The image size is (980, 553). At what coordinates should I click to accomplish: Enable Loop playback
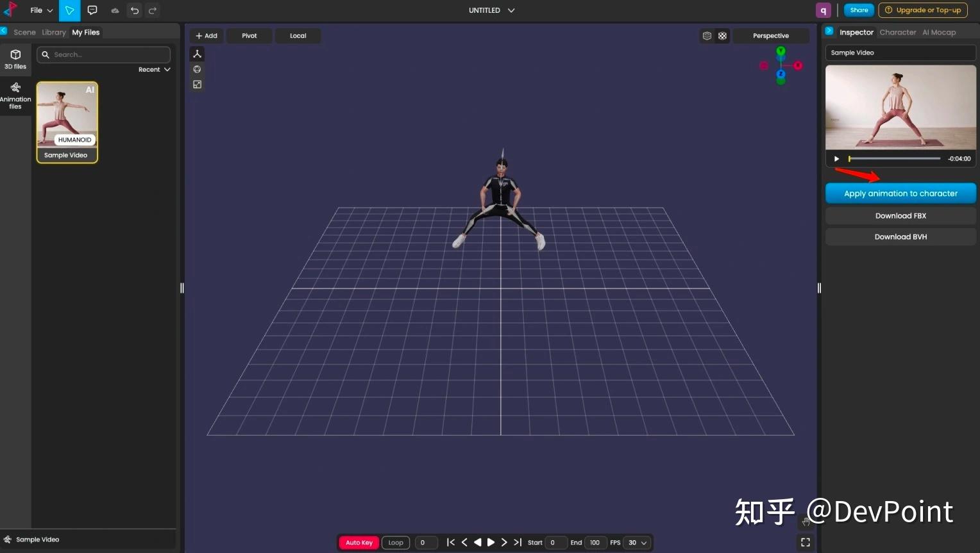click(x=395, y=542)
